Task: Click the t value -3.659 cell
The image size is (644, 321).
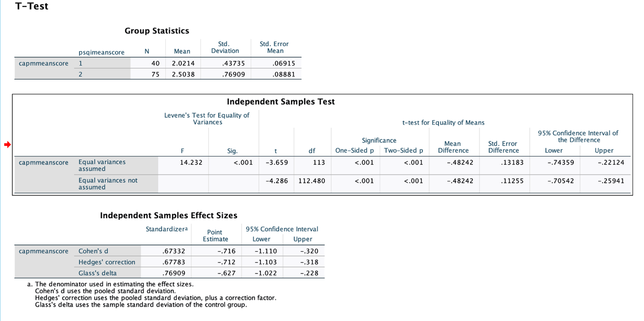Action: tap(277, 162)
